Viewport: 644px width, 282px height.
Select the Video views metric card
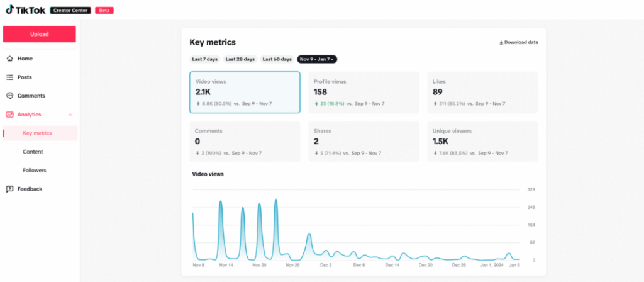(245, 93)
